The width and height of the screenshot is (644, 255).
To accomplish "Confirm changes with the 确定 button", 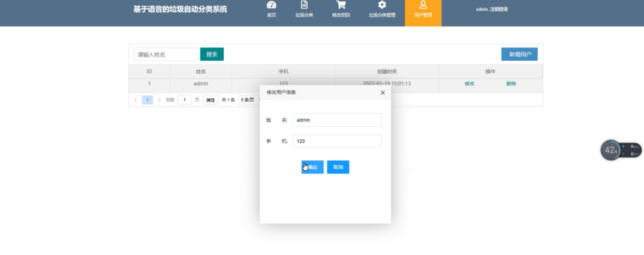I will click(x=312, y=167).
